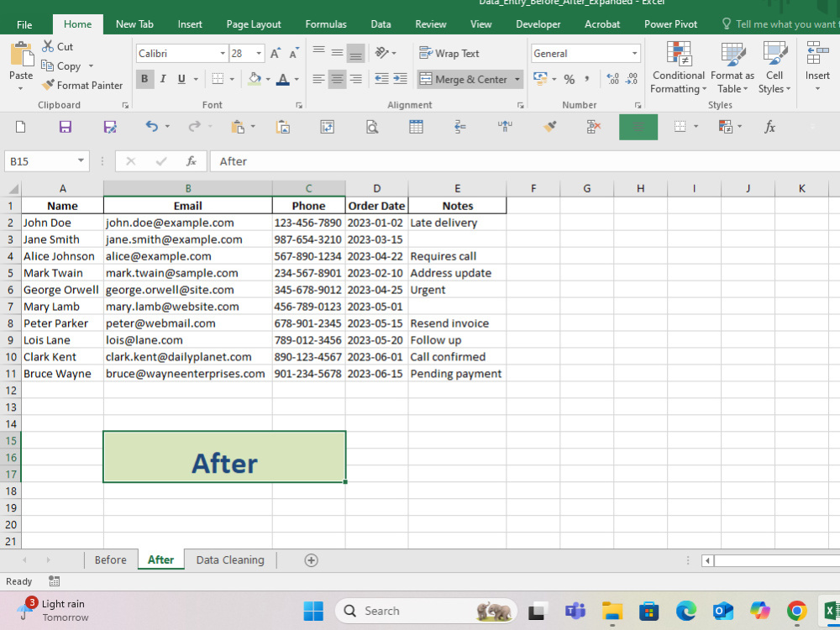This screenshot has width=840, height=630.
Task: Expand the Name Box dropdown arrow
Action: 81,160
